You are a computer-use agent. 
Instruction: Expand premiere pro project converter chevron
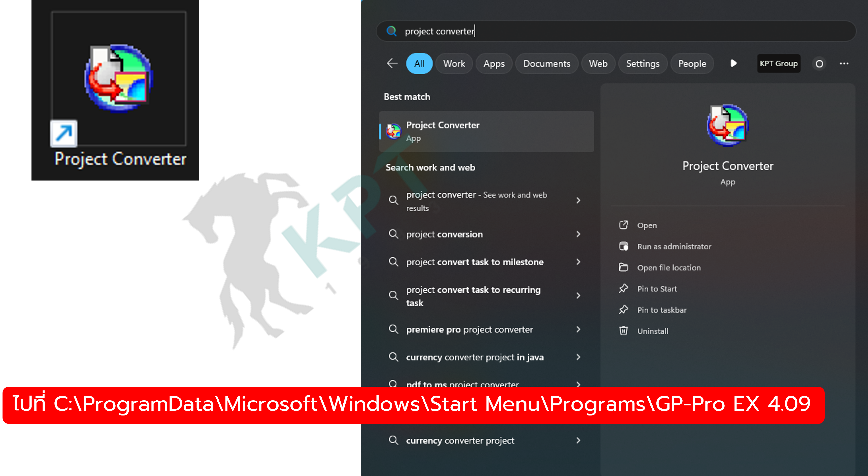(578, 329)
